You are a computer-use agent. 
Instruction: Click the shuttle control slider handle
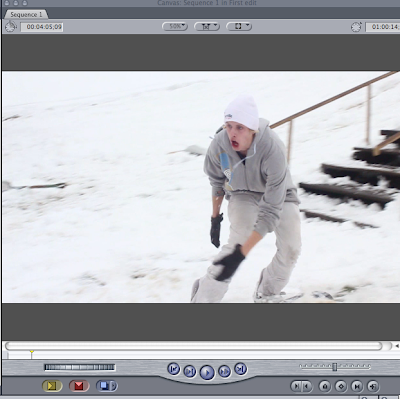(x=334, y=367)
